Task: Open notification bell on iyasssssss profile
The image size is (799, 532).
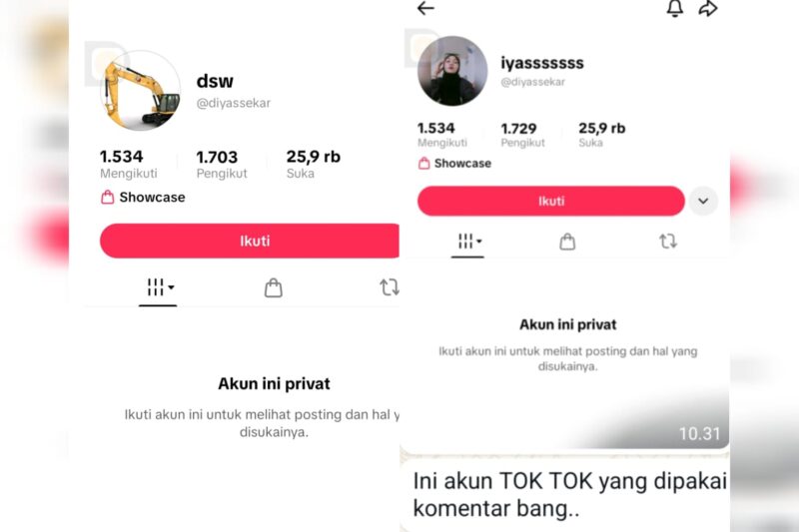Action: (x=675, y=8)
